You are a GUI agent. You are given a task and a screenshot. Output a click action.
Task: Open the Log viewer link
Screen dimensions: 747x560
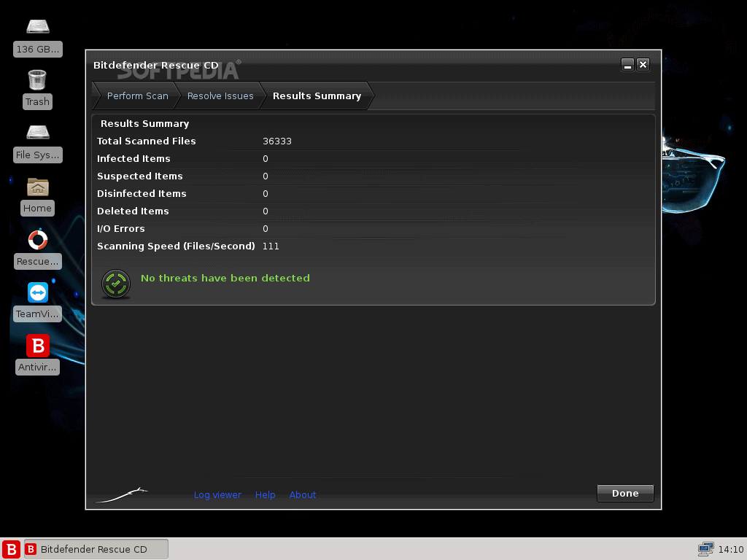pyautogui.click(x=217, y=495)
